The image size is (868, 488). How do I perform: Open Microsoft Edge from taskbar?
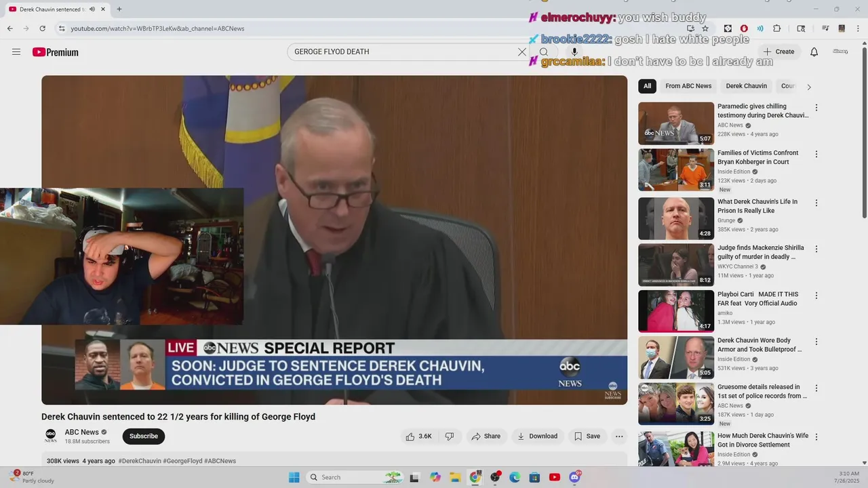click(x=515, y=477)
